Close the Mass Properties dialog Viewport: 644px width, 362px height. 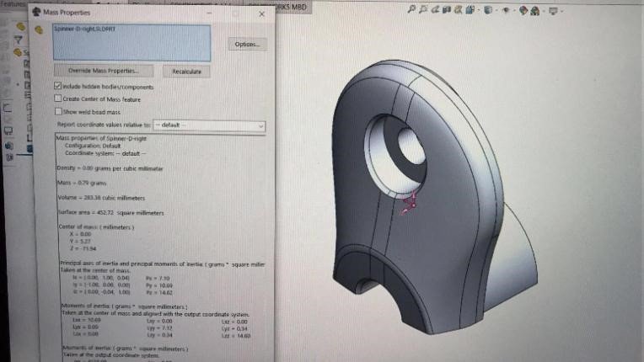click(x=261, y=14)
